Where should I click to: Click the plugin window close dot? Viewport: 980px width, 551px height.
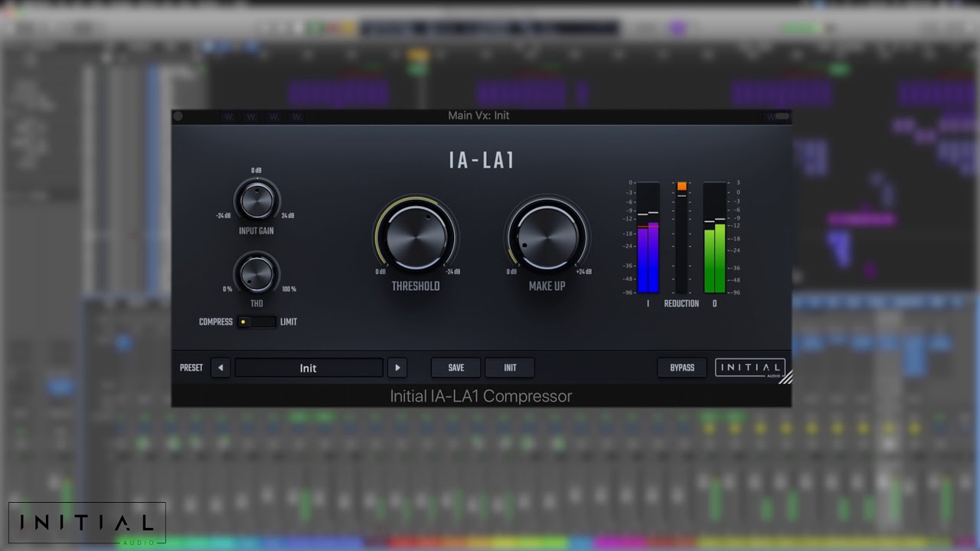click(x=178, y=116)
